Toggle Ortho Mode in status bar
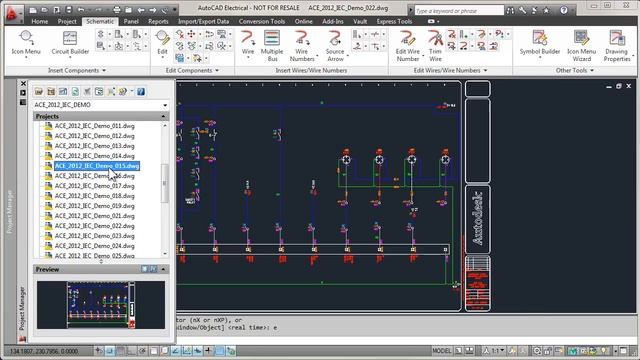640x360 pixels. [131, 351]
